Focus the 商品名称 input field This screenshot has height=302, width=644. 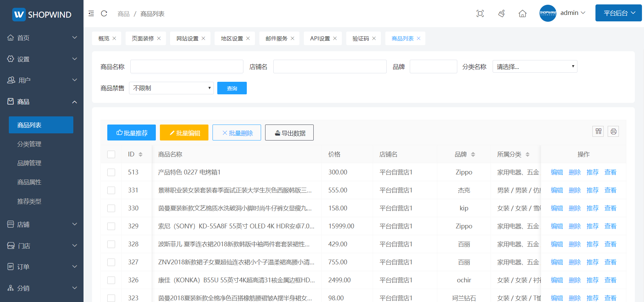click(187, 67)
